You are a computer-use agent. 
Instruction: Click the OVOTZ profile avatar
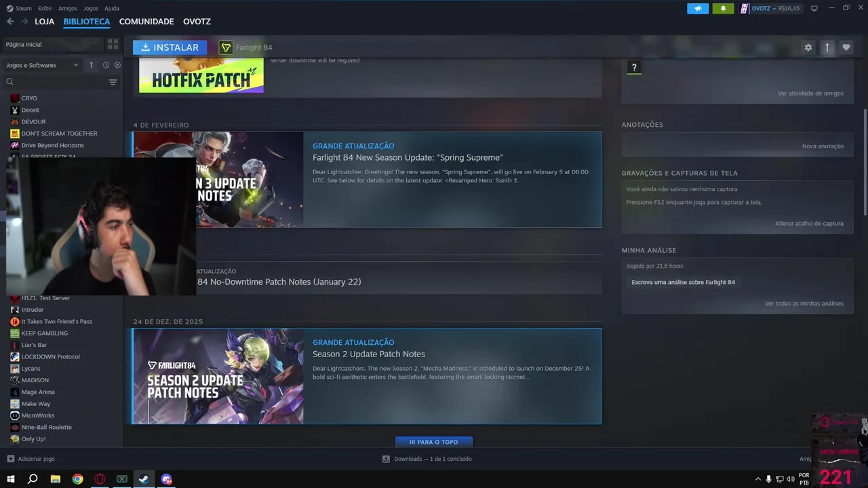pyautogui.click(x=744, y=9)
